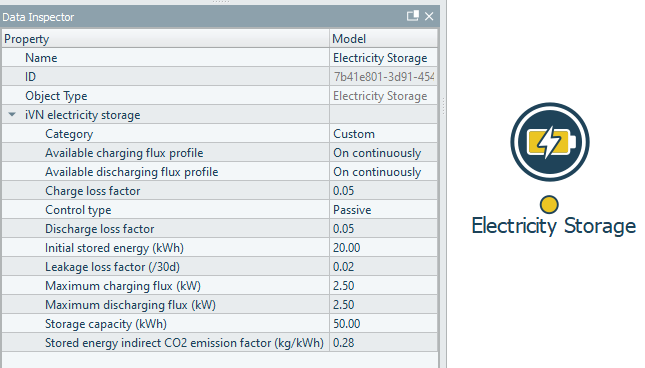645x368 pixels.
Task: Edit Maximum discharging flux value
Action: pyautogui.click(x=383, y=305)
